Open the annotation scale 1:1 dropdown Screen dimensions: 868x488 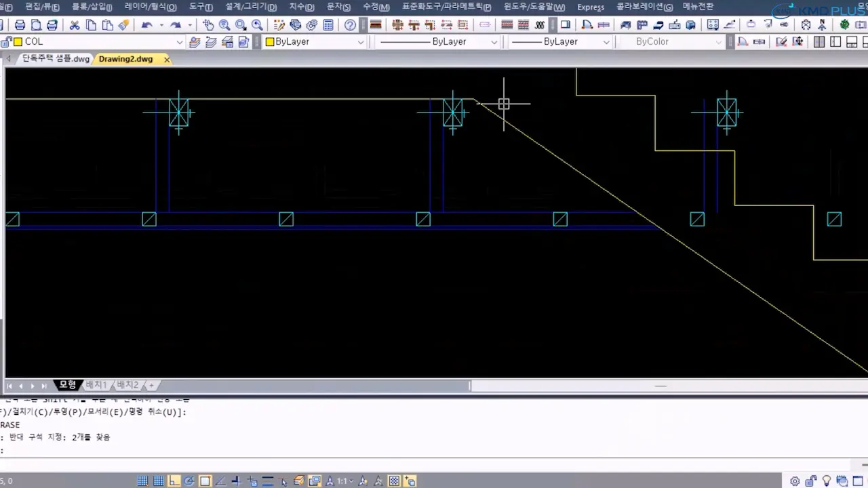[346, 481]
